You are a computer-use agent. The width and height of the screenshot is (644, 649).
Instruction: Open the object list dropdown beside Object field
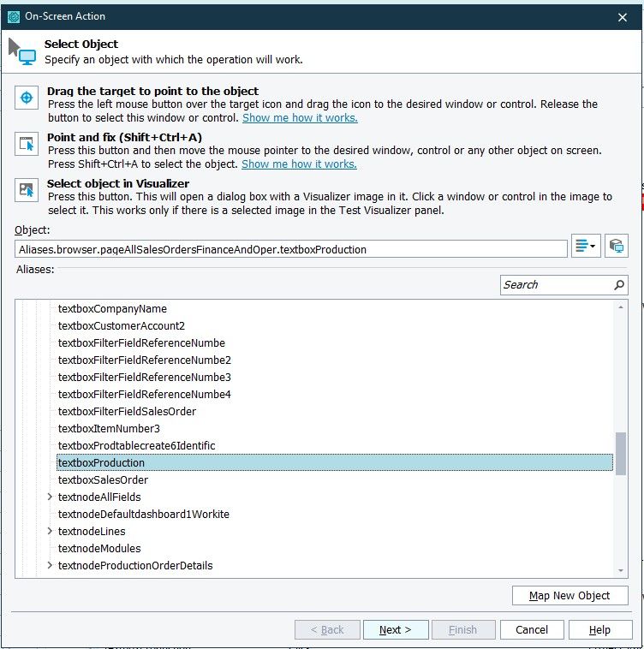[586, 246]
